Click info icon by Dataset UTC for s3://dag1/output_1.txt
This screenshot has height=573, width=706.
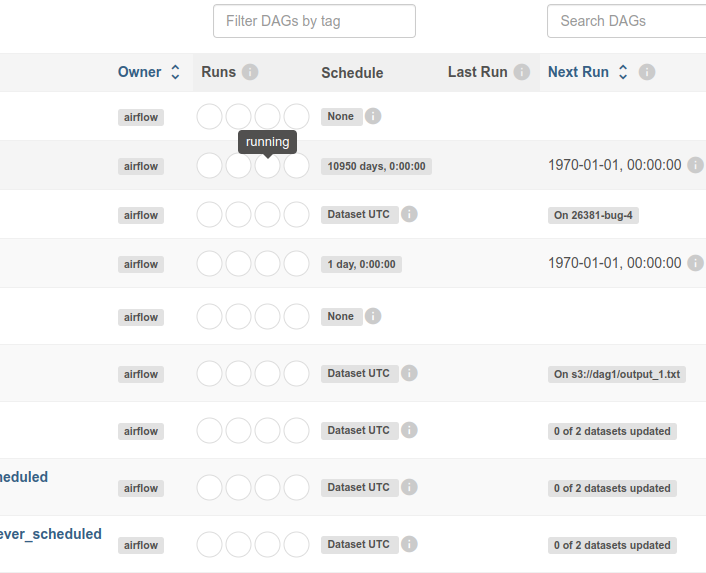(409, 373)
